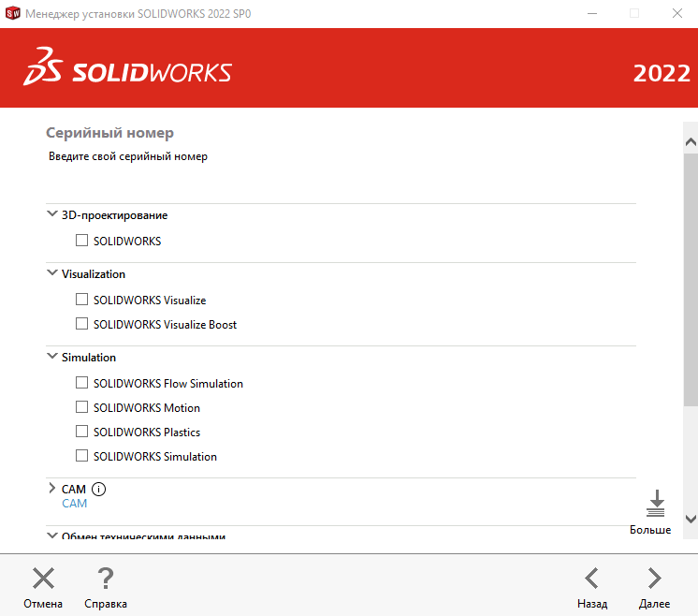Close the installation manager window
698x616 pixels.
677,13
